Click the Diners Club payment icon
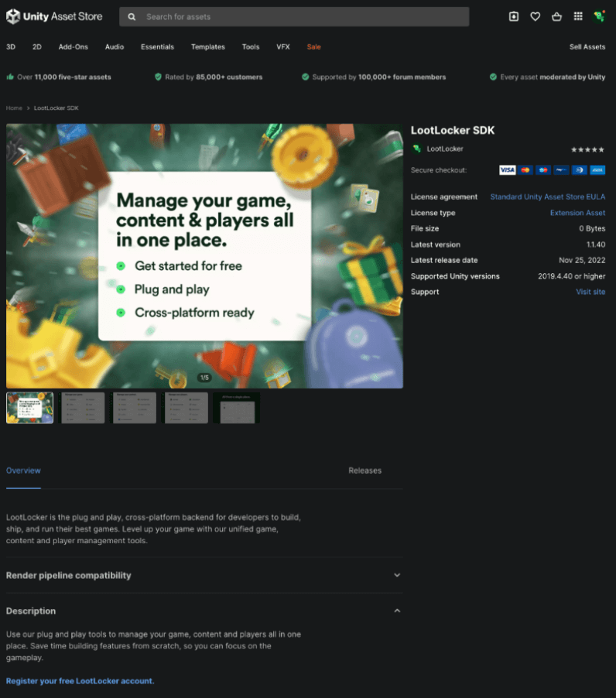 pyautogui.click(x=580, y=170)
